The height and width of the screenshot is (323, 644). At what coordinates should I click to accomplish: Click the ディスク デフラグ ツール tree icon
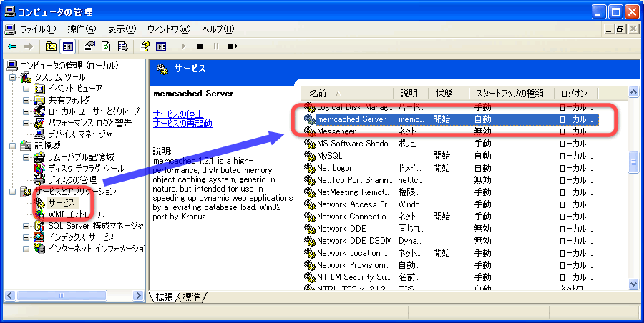click(x=40, y=168)
